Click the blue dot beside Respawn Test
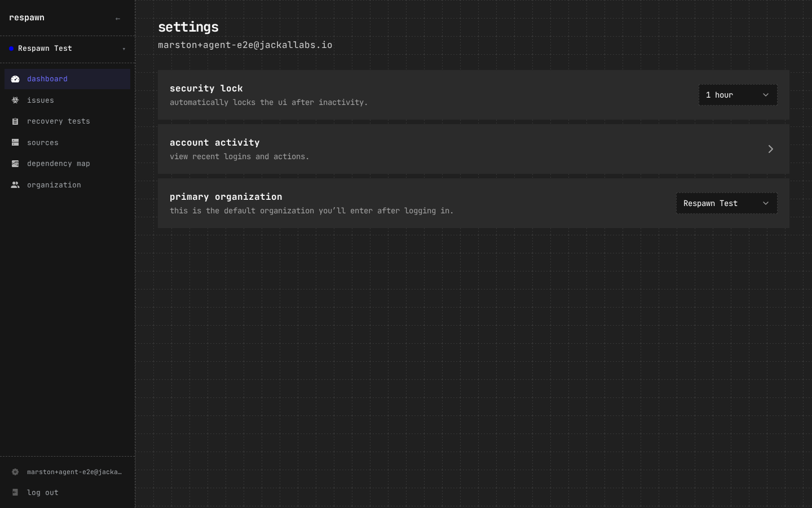The height and width of the screenshot is (508, 812). point(11,49)
